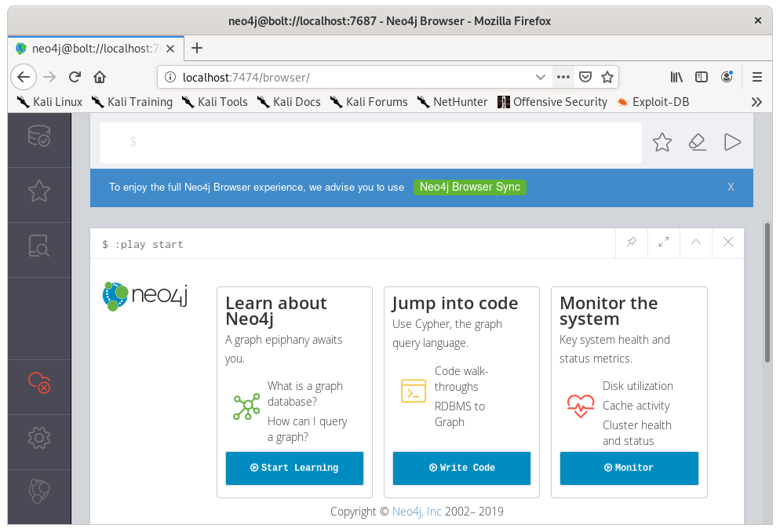This screenshot has height=532, width=780.
Task: Click the ':play start' command text
Action: click(x=149, y=244)
